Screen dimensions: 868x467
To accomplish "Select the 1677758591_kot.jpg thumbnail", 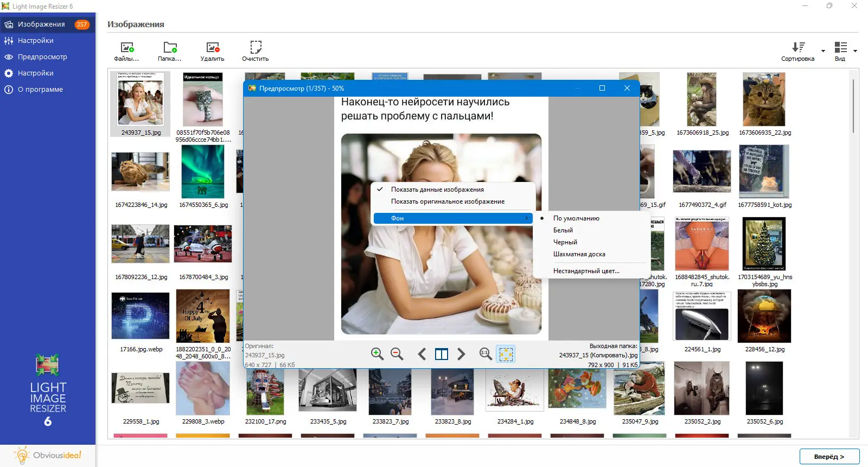I will pos(764,172).
